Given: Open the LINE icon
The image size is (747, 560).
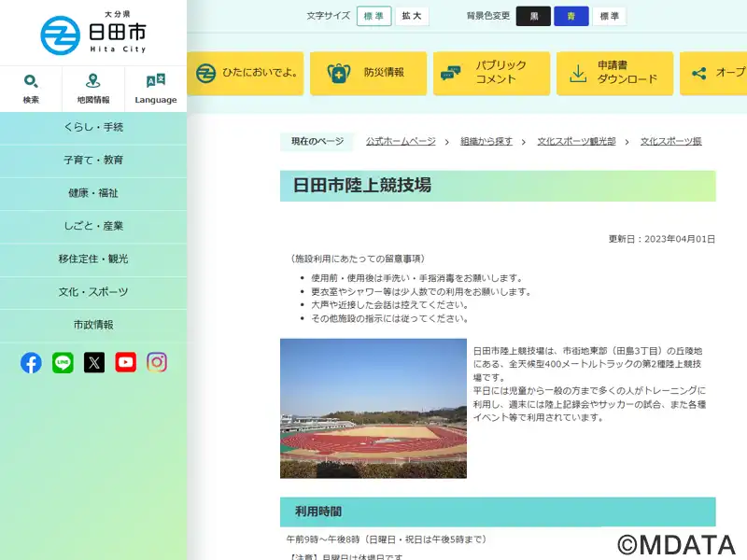Looking at the screenshot, I should [x=63, y=362].
